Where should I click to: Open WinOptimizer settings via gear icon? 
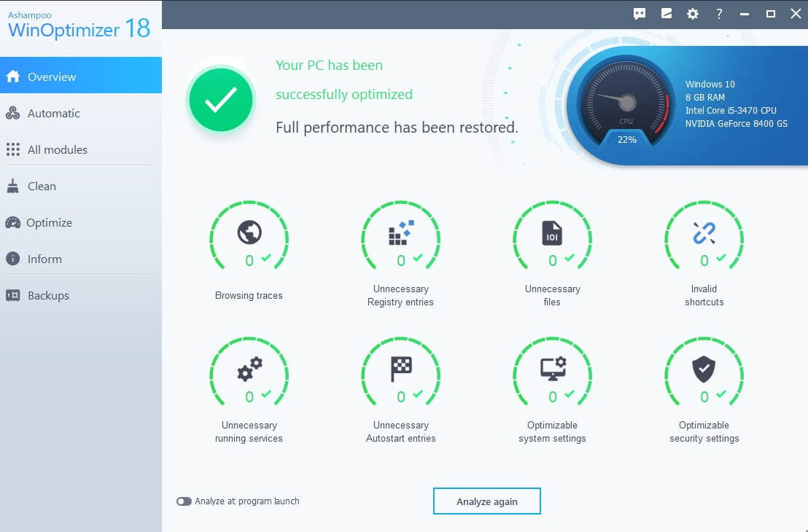tap(692, 13)
